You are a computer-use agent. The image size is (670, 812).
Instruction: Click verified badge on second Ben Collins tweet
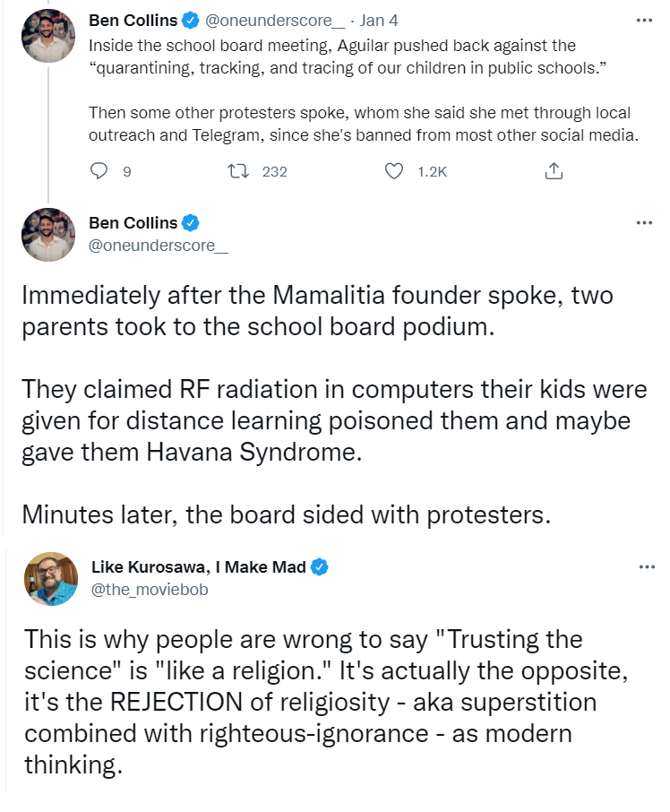point(191,223)
